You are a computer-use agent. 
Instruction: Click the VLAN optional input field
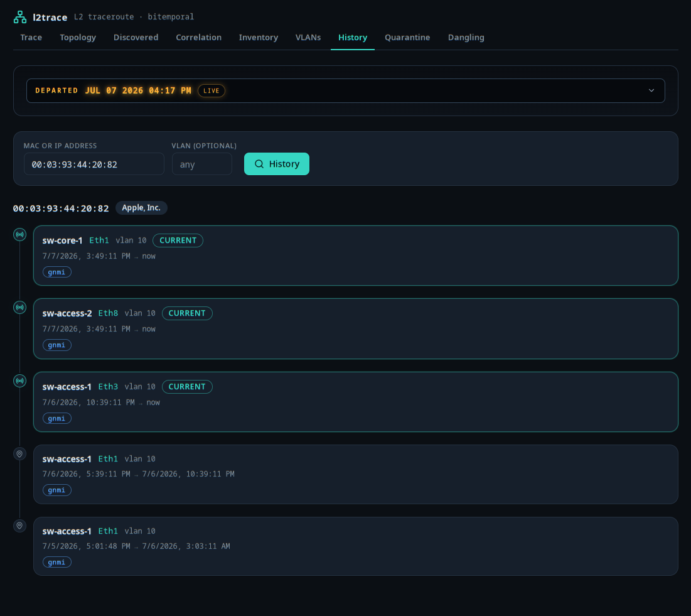[202, 164]
